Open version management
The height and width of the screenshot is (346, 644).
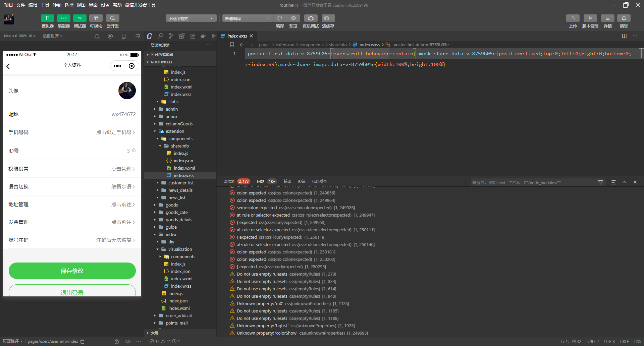pos(590,18)
